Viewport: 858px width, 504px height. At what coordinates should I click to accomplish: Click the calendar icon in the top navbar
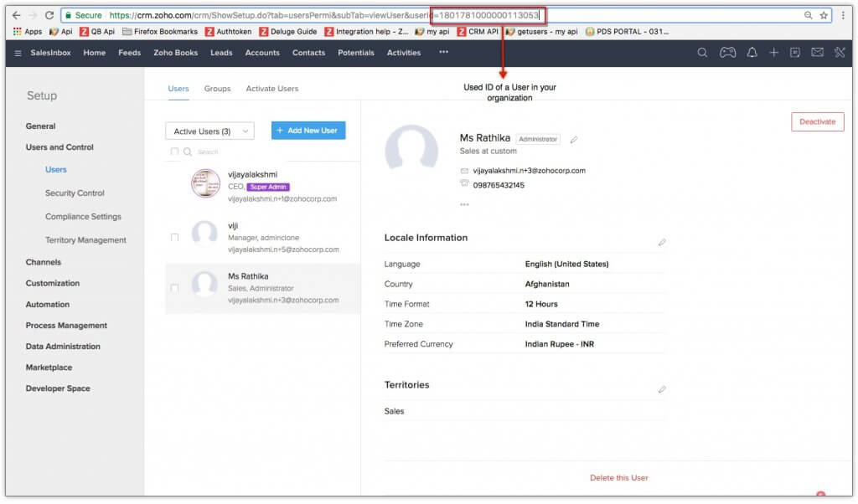(794, 52)
